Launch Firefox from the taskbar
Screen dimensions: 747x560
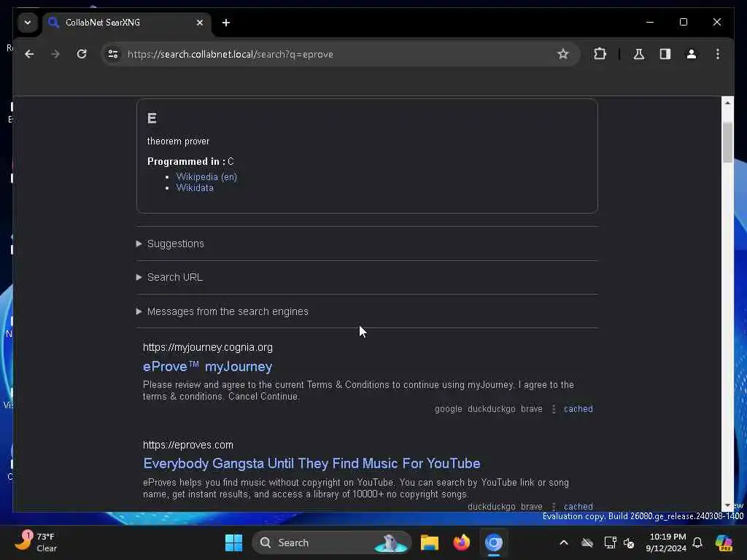coord(461,542)
